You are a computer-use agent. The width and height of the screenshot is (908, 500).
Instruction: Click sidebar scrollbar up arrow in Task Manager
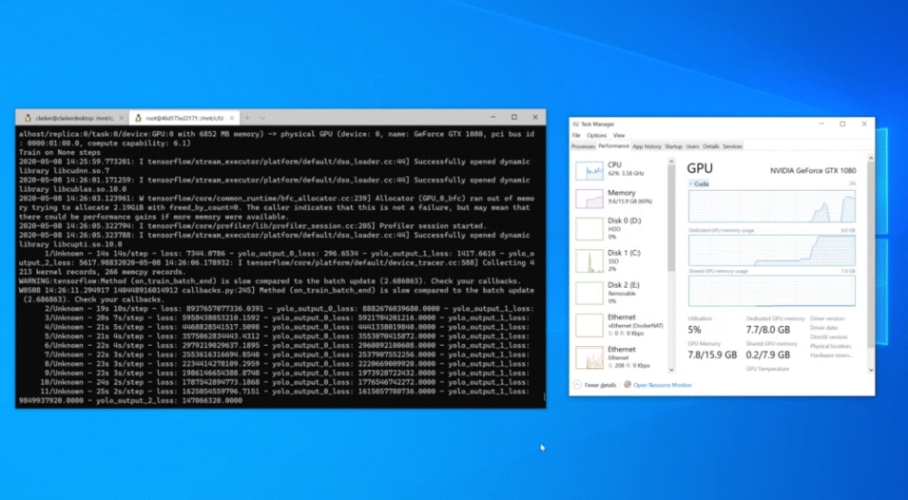point(672,162)
